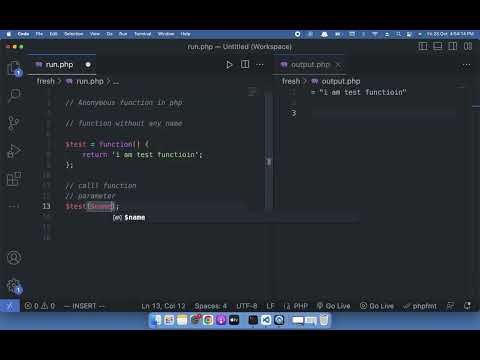Viewport: 480px width, 360px height.
Task: Open the Run and Debug view
Action: pyautogui.click(x=14, y=151)
